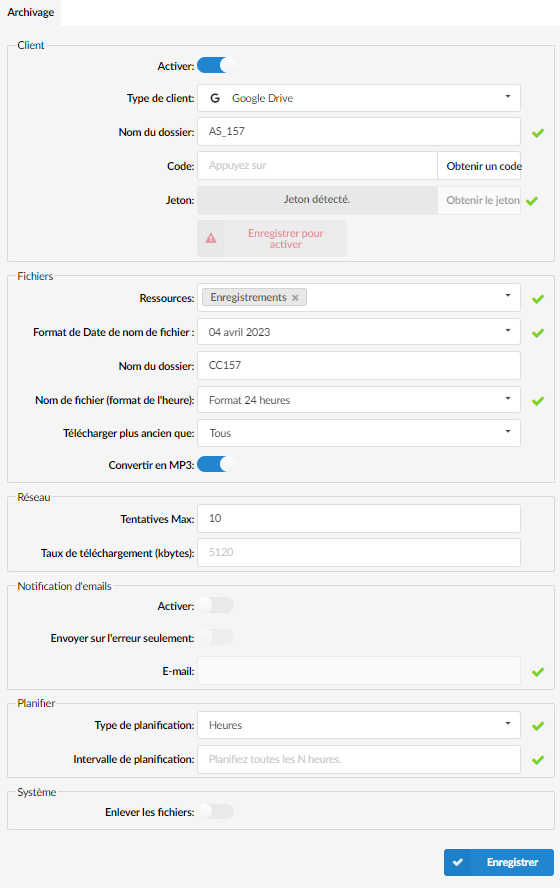
Task: Click the Tentatives Max input field
Action: coord(359,519)
